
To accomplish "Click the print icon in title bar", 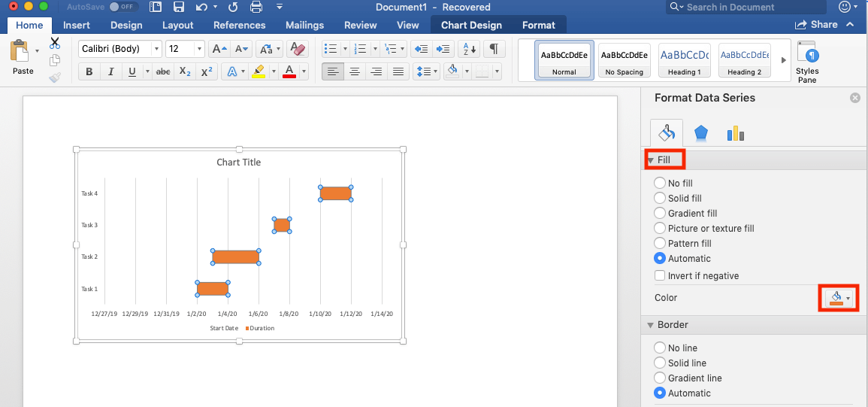I will (x=256, y=8).
